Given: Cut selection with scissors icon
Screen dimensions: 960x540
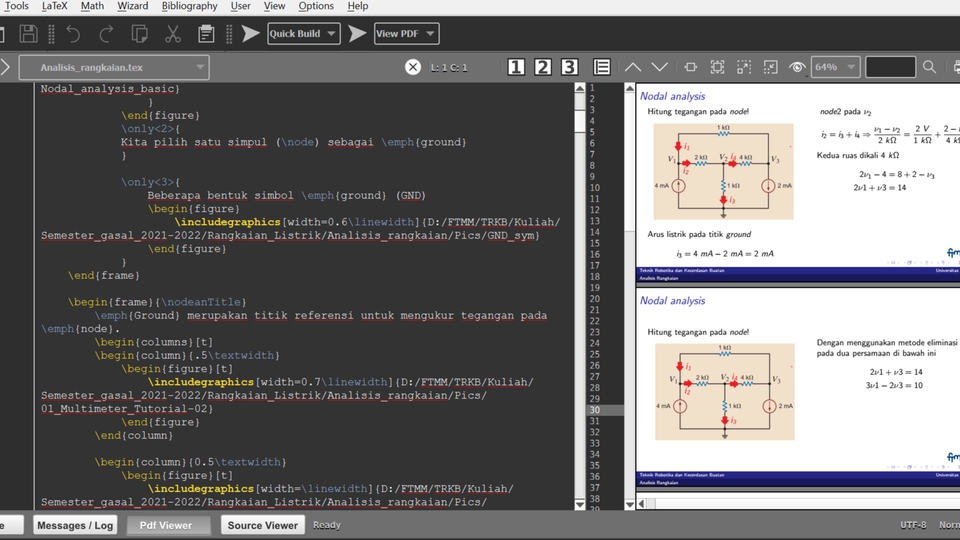Looking at the screenshot, I should pos(173,34).
